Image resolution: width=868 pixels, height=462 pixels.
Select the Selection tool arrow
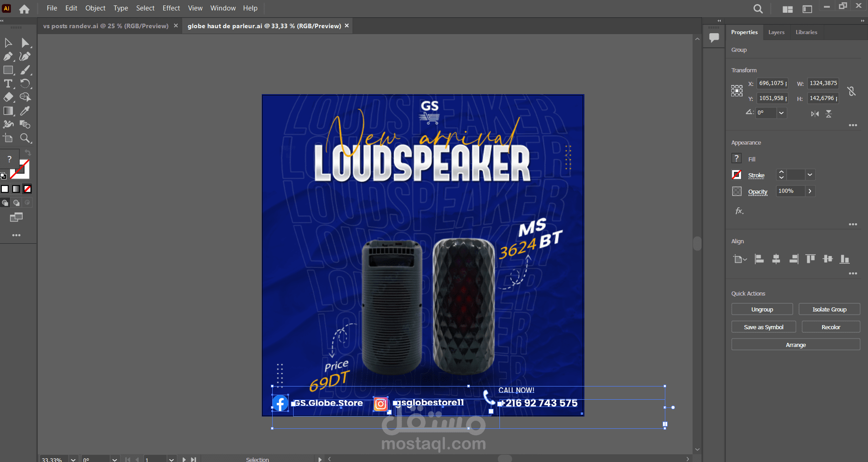(x=8, y=43)
